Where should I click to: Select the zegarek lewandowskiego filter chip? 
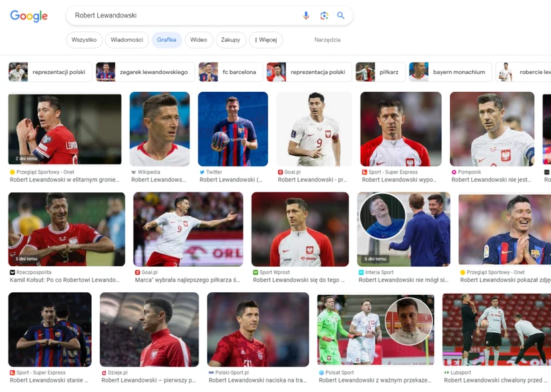[145, 72]
